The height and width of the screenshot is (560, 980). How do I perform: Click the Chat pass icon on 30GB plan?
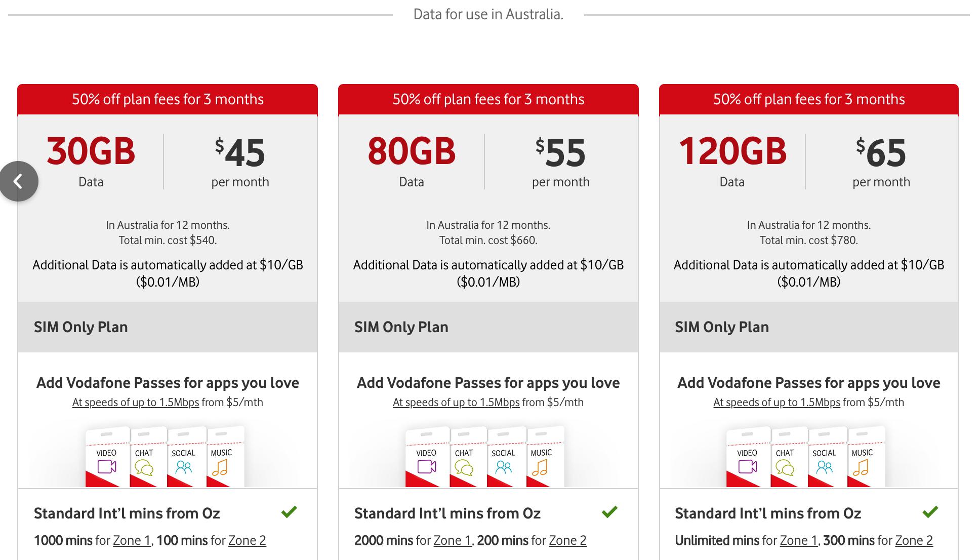click(x=144, y=467)
